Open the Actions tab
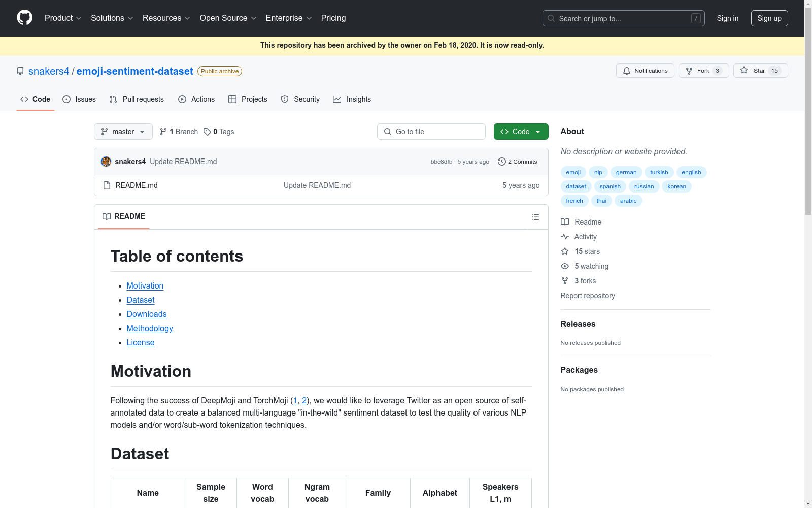The image size is (812, 508). (196, 99)
